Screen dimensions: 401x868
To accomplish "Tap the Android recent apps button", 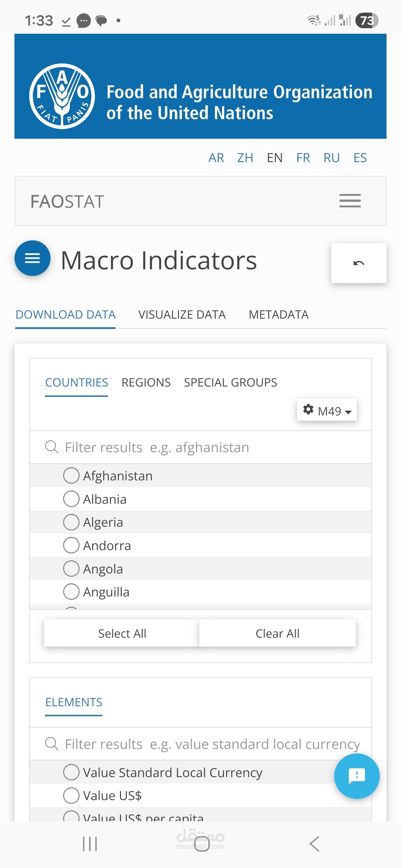I will pyautogui.click(x=89, y=844).
